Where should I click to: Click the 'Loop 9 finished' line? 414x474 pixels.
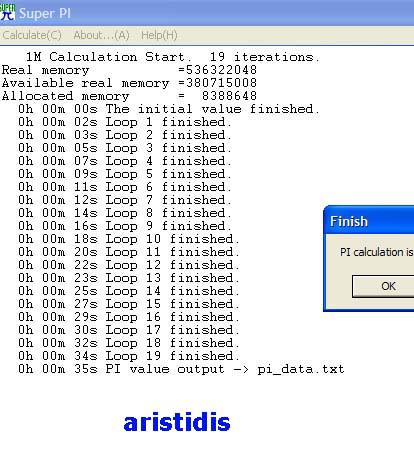click(125, 226)
